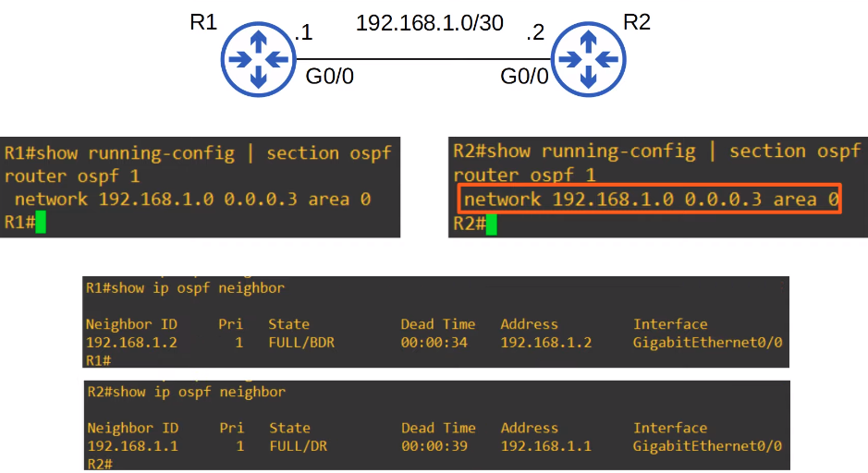Select address 192.168.1.1 in R2 output
Screen dimensions: 868x473
546,446
